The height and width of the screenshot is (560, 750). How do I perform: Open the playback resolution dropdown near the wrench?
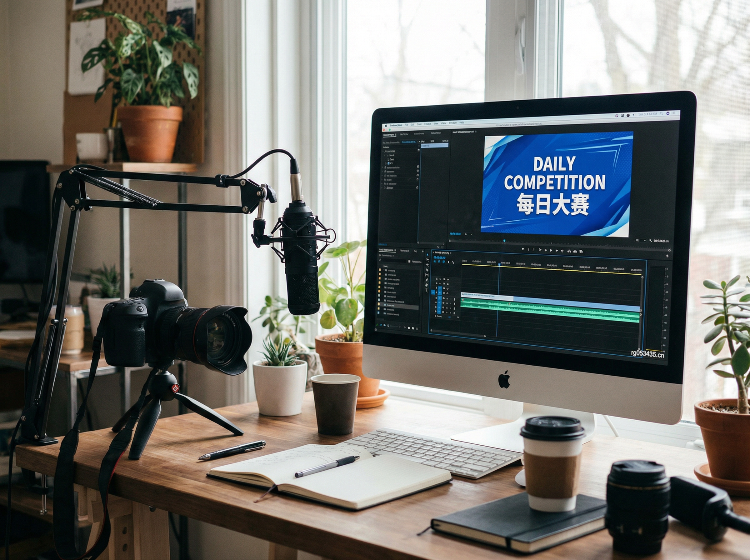pyautogui.click(x=641, y=241)
